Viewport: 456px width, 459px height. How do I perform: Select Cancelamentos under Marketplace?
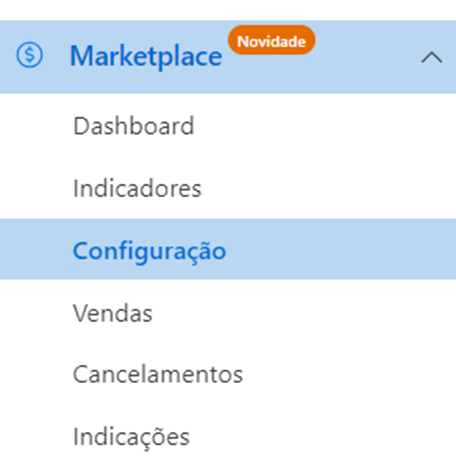(x=158, y=375)
